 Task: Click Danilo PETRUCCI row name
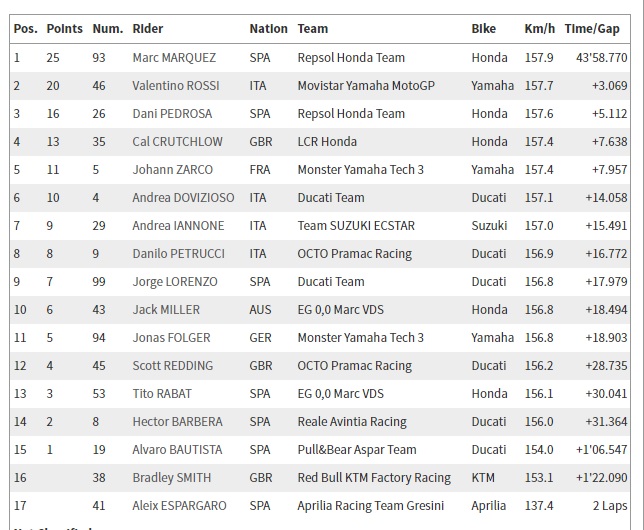[178, 253]
